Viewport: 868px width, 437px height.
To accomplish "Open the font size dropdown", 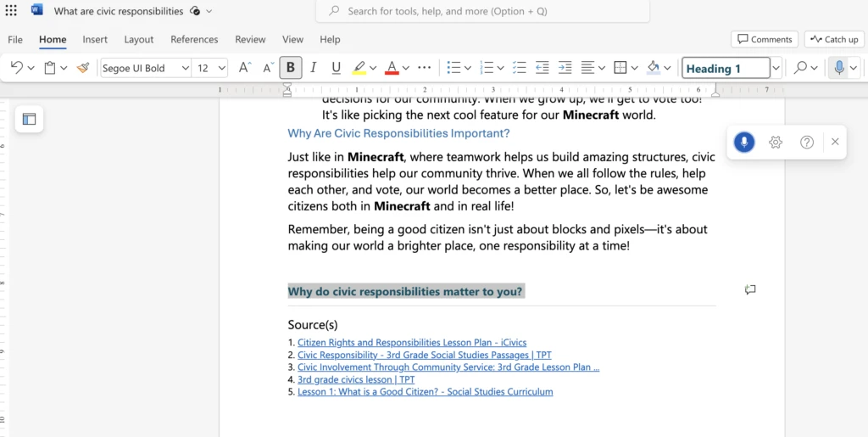I will click(x=222, y=68).
